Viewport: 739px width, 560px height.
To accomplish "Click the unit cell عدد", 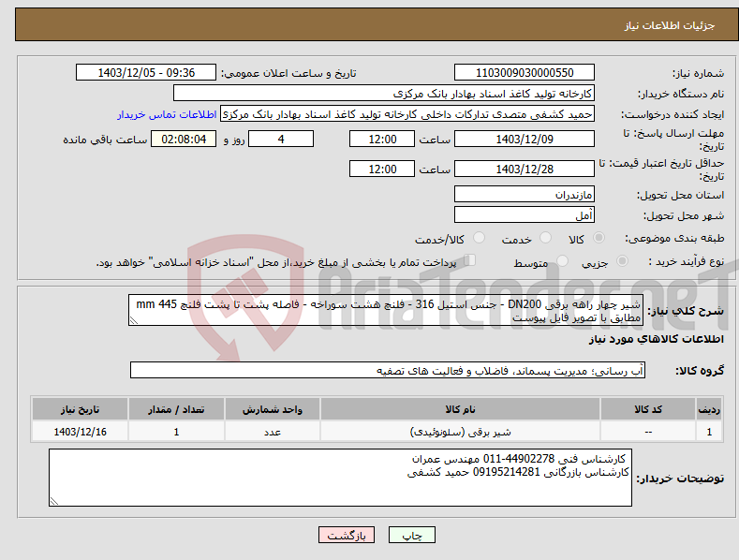I will pyautogui.click(x=273, y=432).
